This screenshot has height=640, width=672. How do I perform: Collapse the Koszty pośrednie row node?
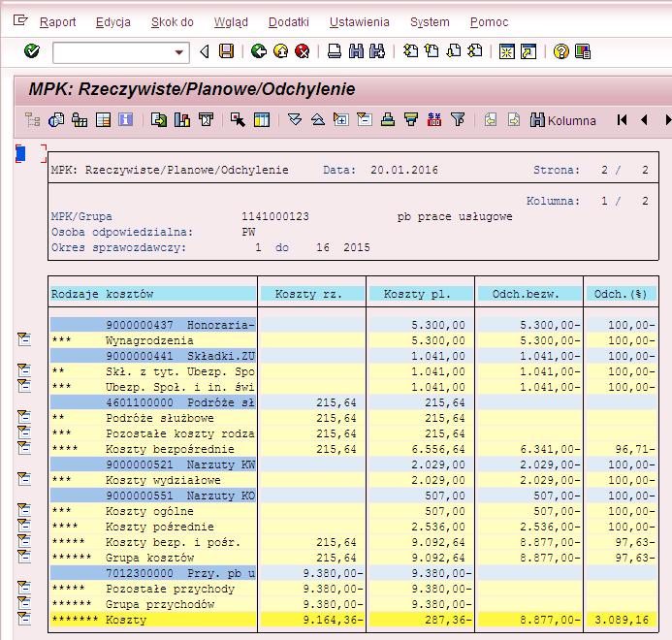(x=24, y=526)
